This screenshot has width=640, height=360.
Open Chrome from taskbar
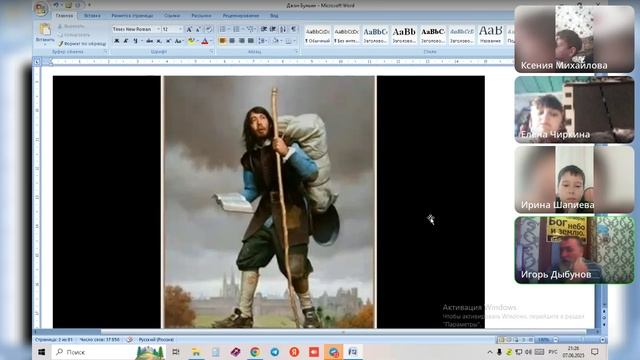coord(255,352)
